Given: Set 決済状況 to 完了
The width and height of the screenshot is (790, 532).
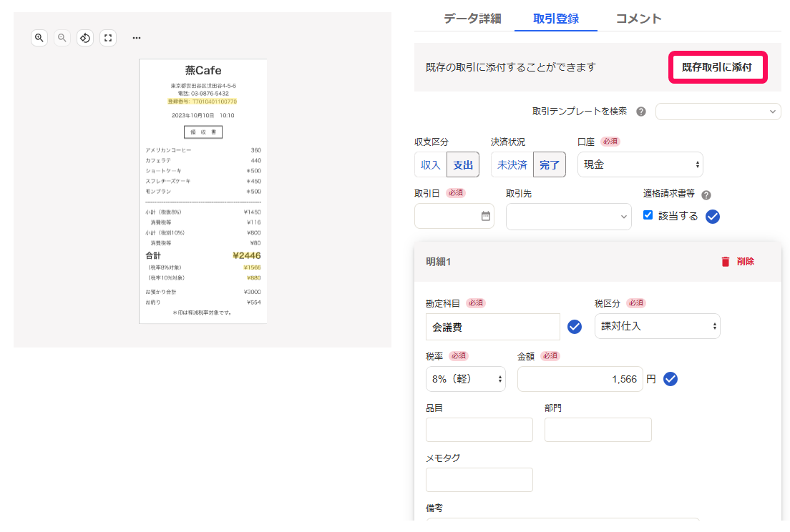Looking at the screenshot, I should [x=549, y=164].
